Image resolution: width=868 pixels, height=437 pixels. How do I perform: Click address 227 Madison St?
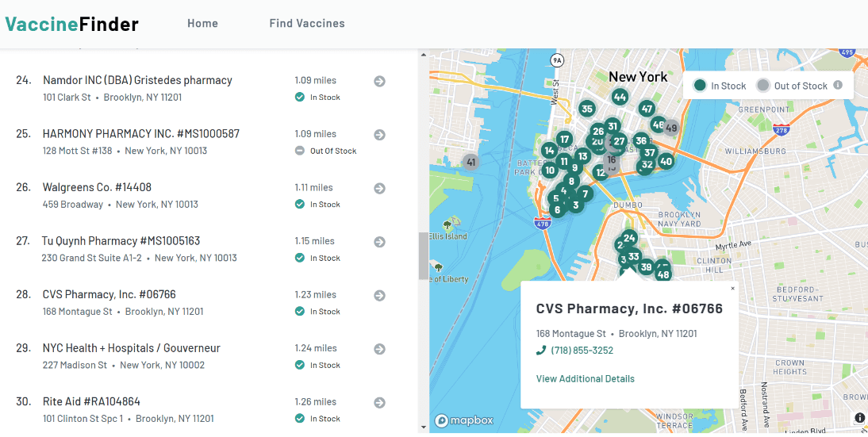(75, 365)
